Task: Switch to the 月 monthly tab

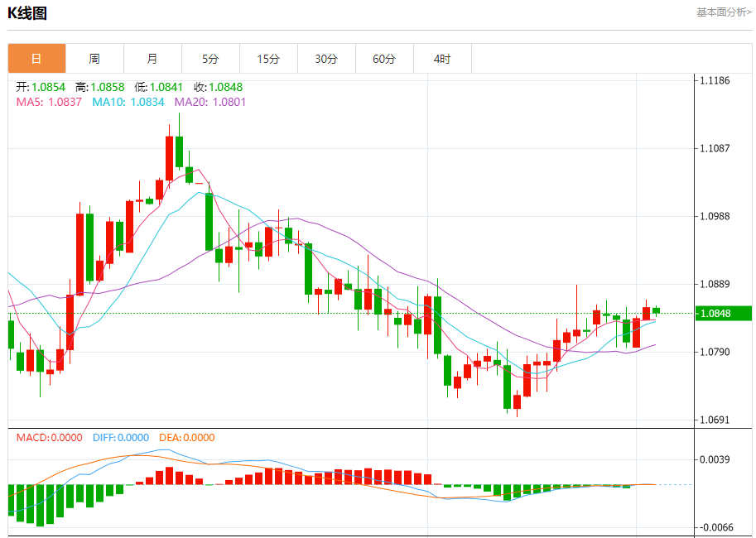Action: pos(152,59)
